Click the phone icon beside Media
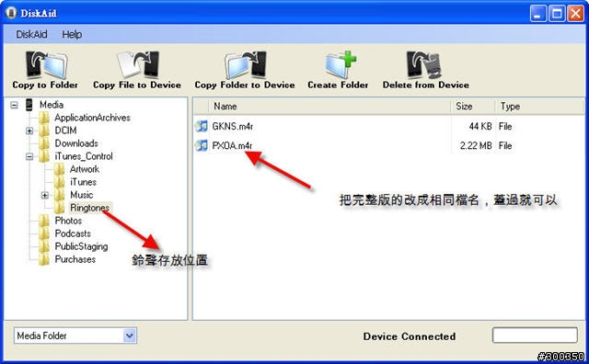 [x=29, y=105]
